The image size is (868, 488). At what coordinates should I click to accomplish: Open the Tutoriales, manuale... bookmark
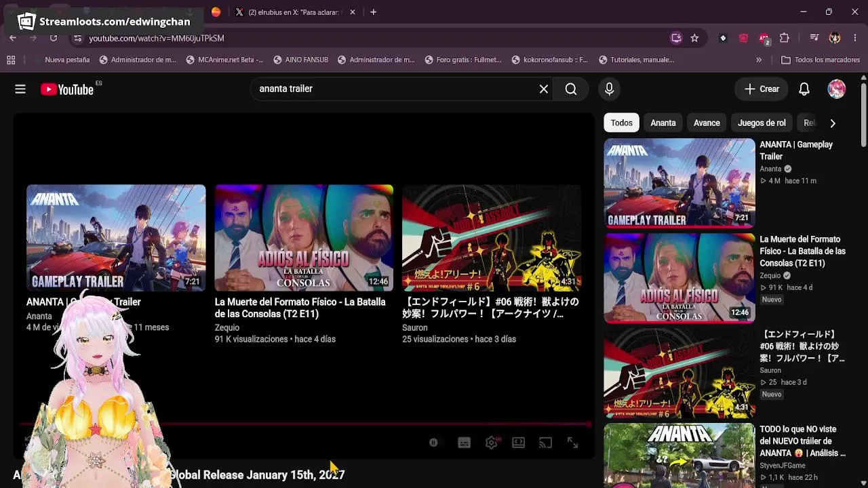(x=636, y=60)
